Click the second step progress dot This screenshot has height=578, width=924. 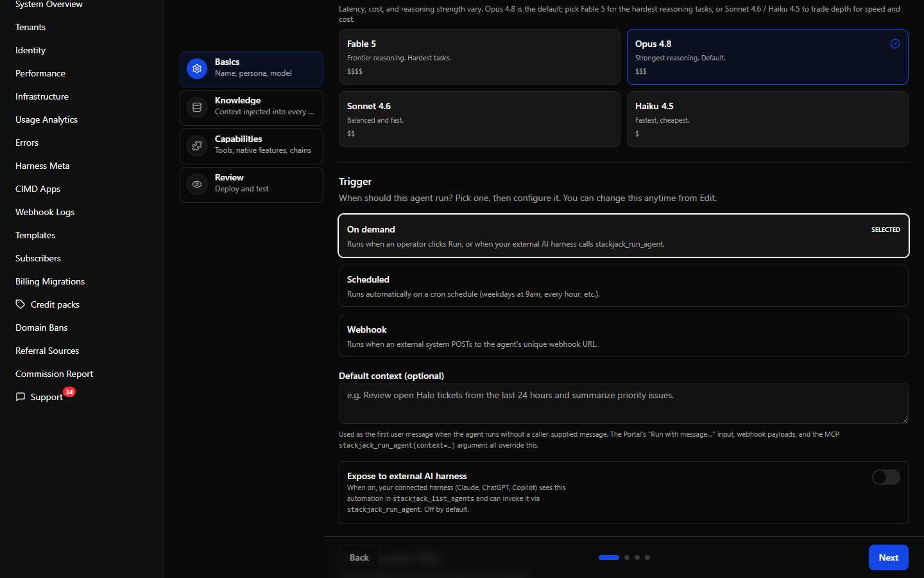627,557
